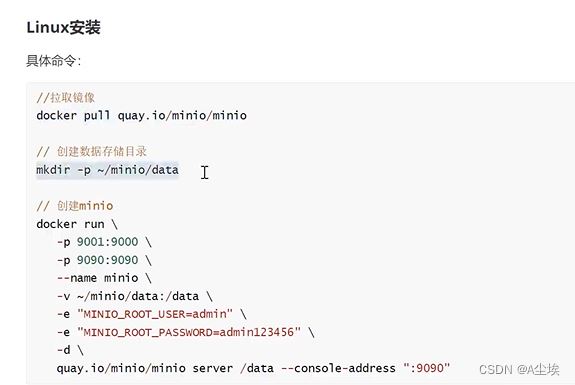The height and width of the screenshot is (385, 575).
Task: Click the 9001:9000 port mapping
Action: coord(107,242)
